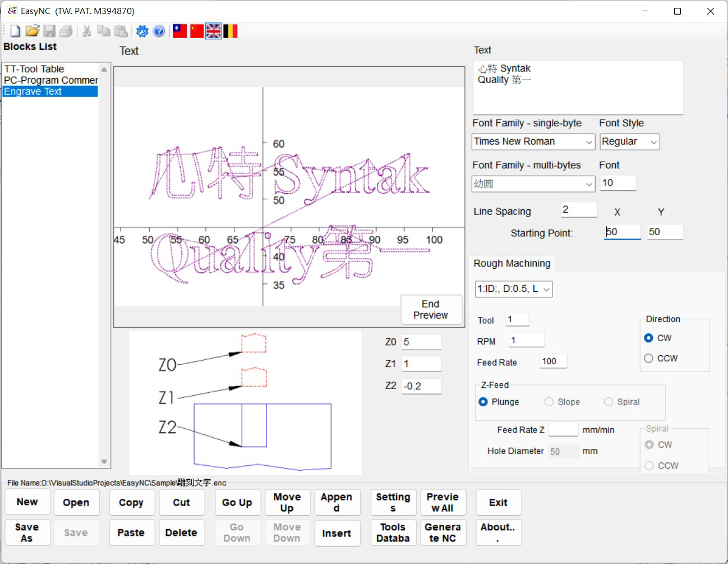The height and width of the screenshot is (564, 728).
Task: Select CW direction for rough machining
Action: [x=658, y=338]
